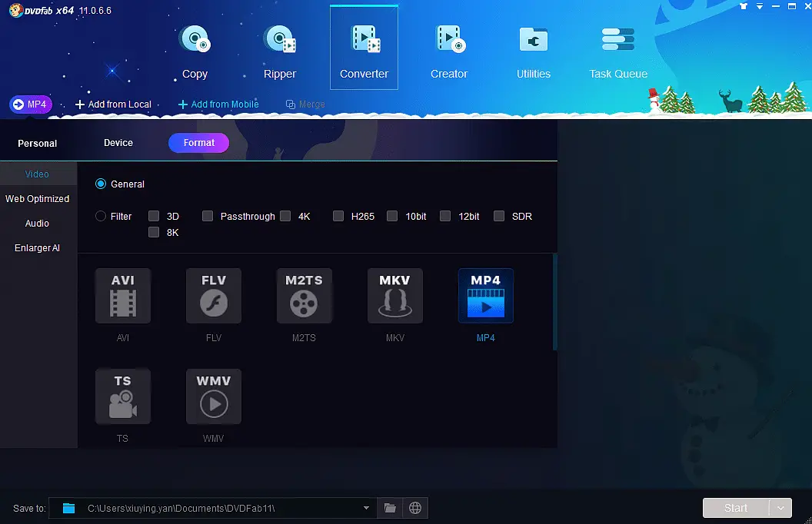The height and width of the screenshot is (524, 812).
Task: Browse for output folder icon
Action: [390, 508]
